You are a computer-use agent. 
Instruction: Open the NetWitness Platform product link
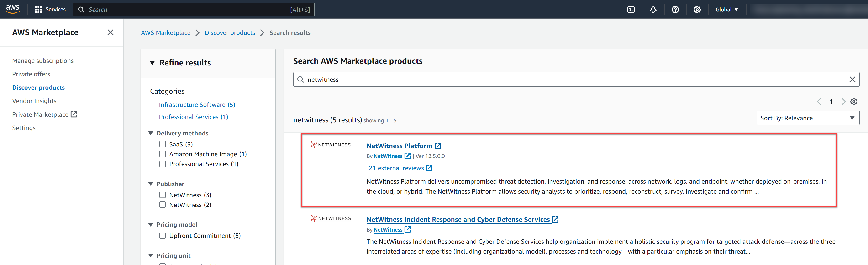pyautogui.click(x=399, y=146)
